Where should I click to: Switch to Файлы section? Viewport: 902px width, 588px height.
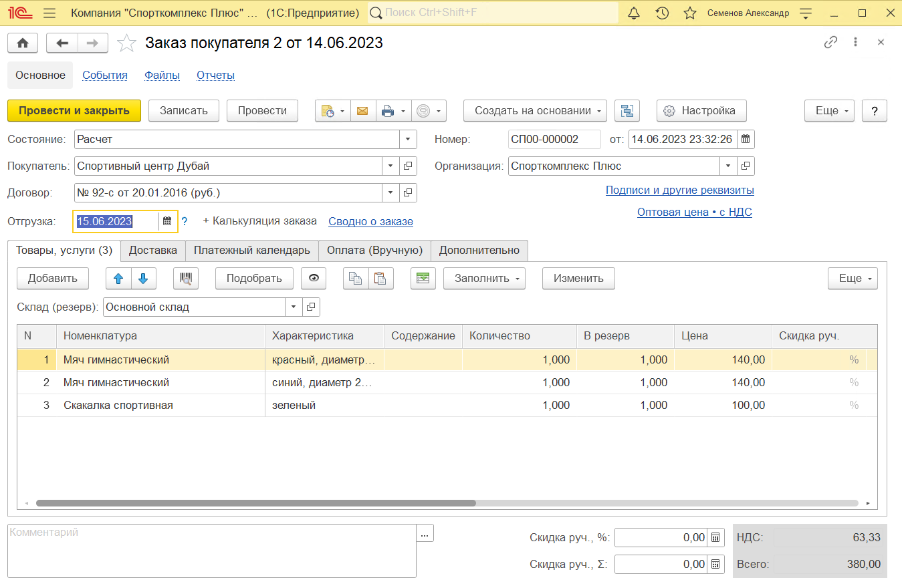tap(162, 75)
